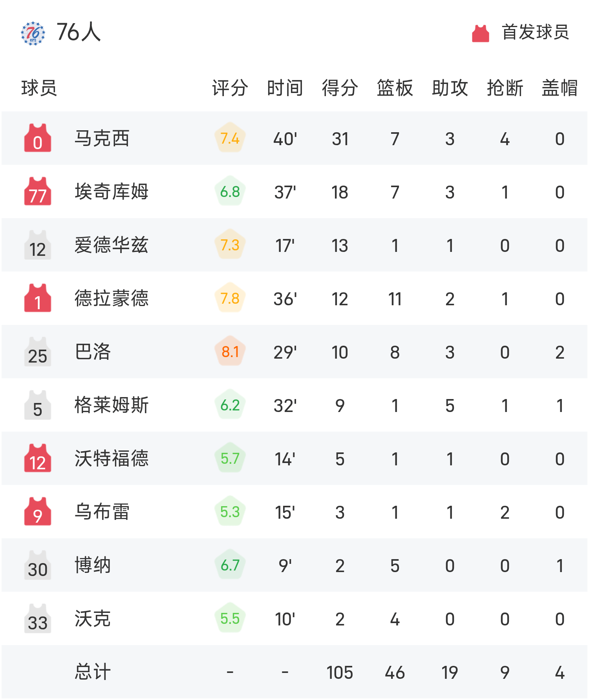589x700 pixels.
Task: Click the 评分 column header
Action: [x=230, y=88]
